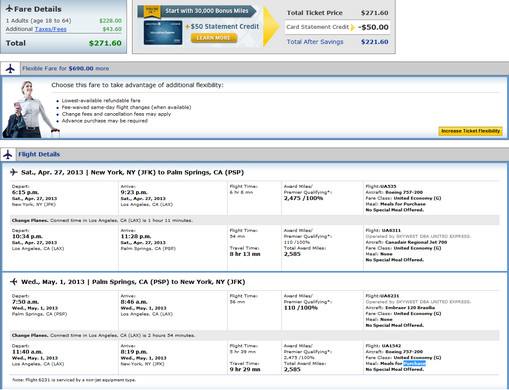Click the 6:15 p.m. departure time

click(x=25, y=192)
